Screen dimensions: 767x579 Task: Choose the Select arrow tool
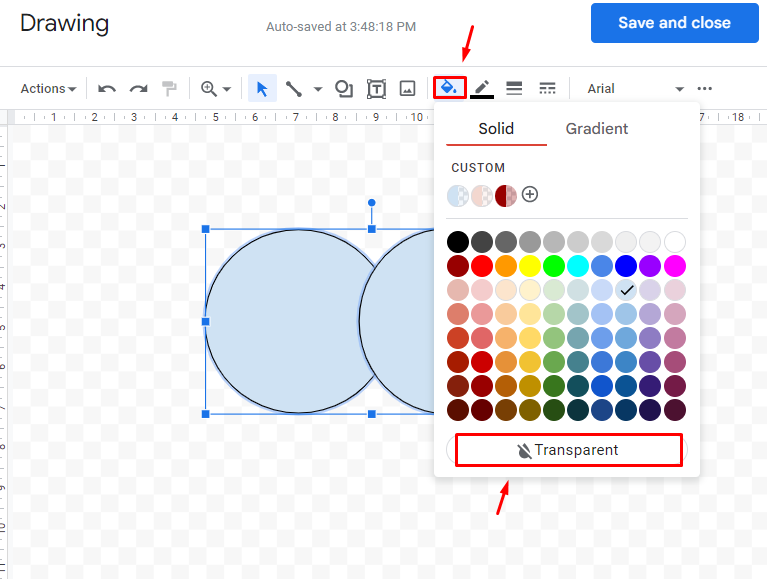262,89
